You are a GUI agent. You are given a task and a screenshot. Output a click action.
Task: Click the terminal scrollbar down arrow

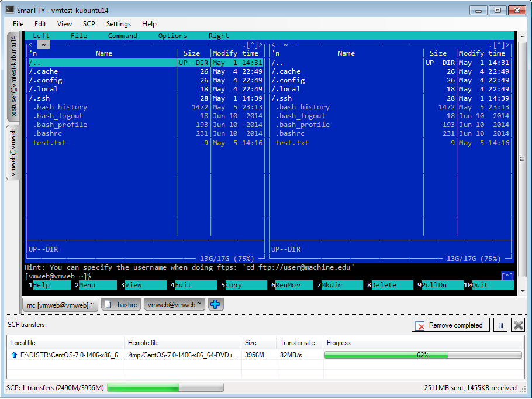(x=523, y=291)
